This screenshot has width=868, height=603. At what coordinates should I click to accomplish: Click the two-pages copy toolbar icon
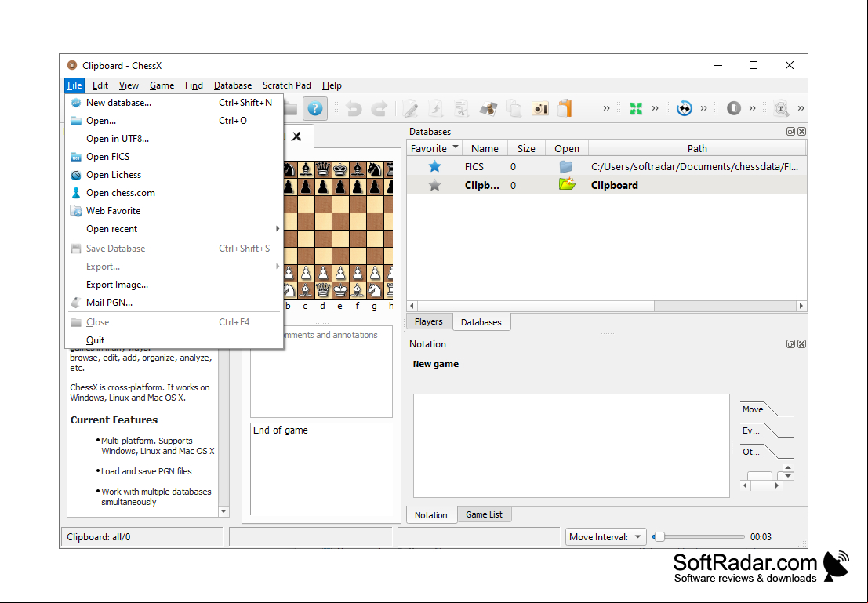[514, 108]
